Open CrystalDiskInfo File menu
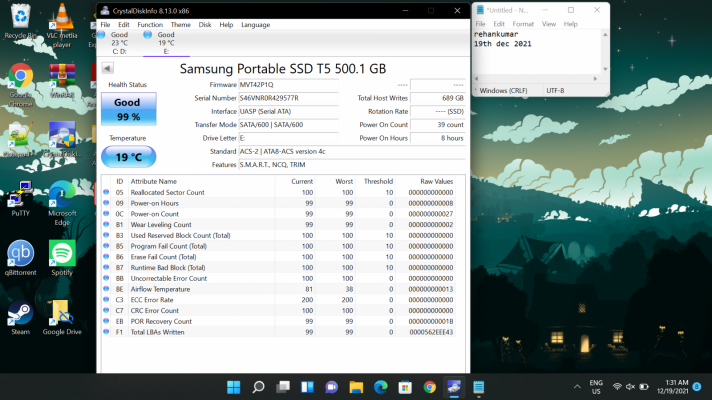This screenshot has width=712, height=400. [105, 25]
